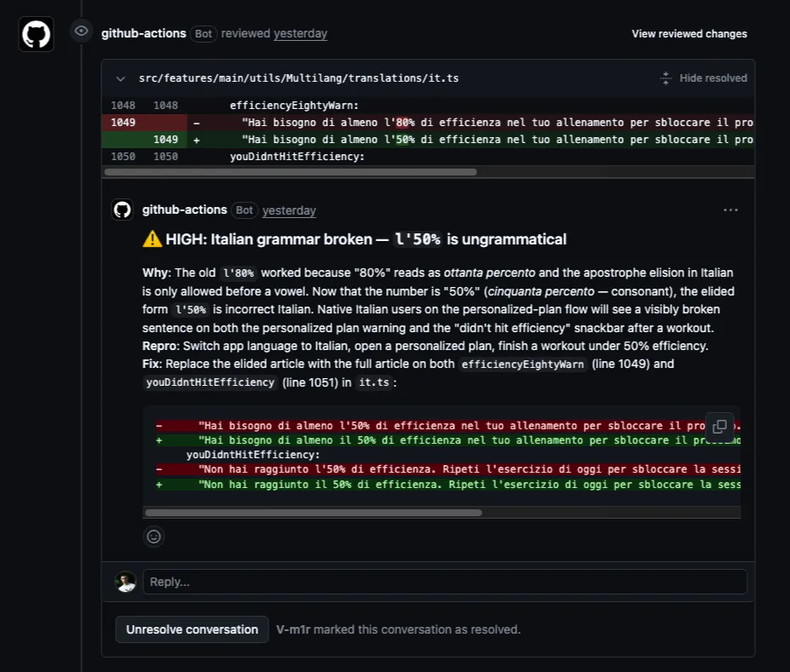Collapse the it.ts file diff chevron
This screenshot has width=790, height=672.
point(120,78)
